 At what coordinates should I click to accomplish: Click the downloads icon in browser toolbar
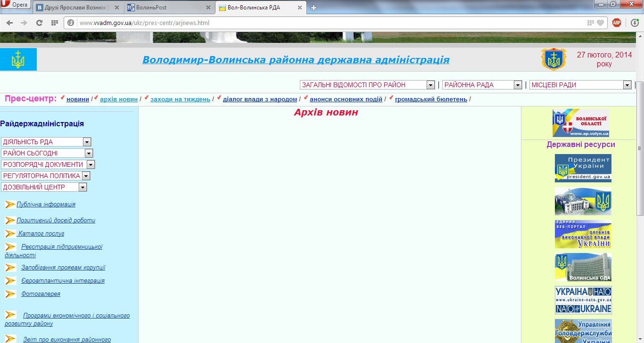point(635,23)
